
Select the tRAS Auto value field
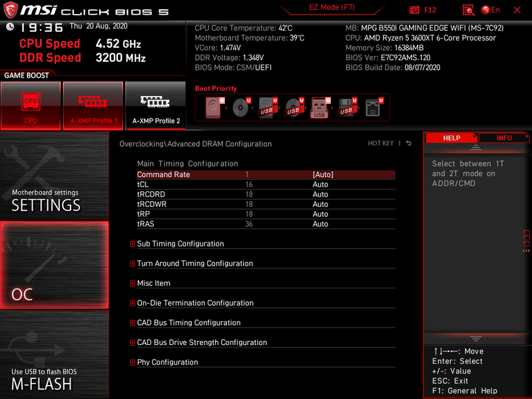320,224
